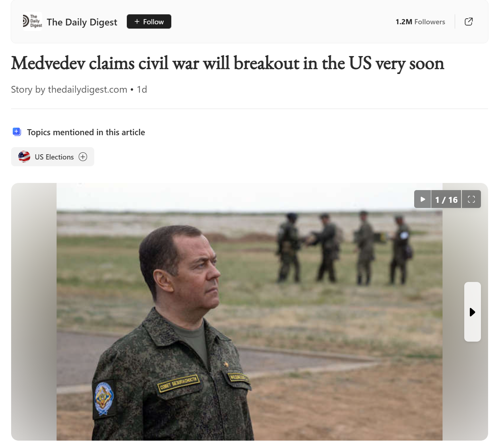Click the left blurred slideshow margin
This screenshot has height=447, width=504.
tap(34, 312)
